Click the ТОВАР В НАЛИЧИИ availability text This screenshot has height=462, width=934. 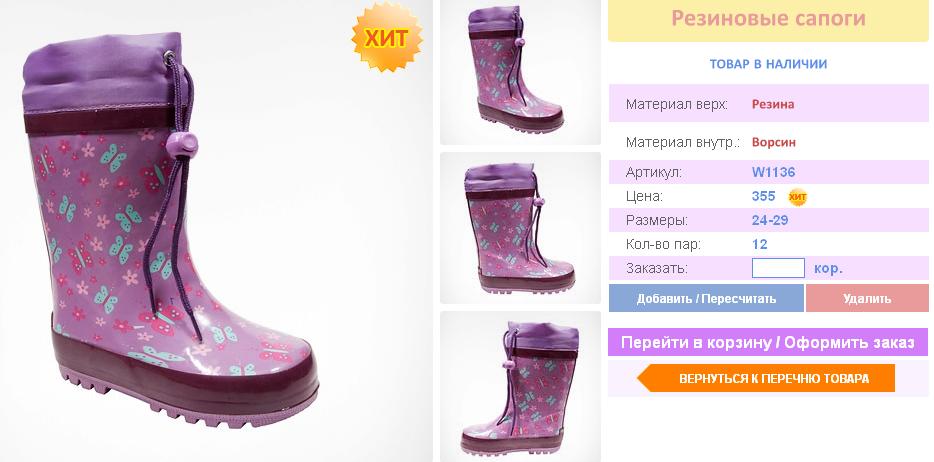point(768,64)
